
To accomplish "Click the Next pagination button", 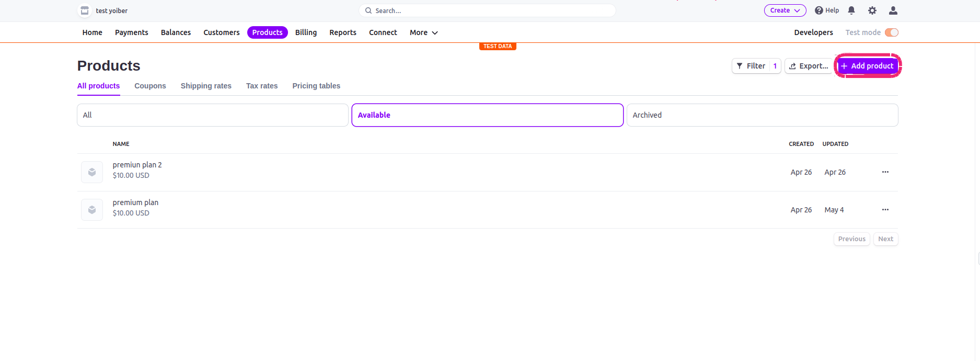I will 886,239.
